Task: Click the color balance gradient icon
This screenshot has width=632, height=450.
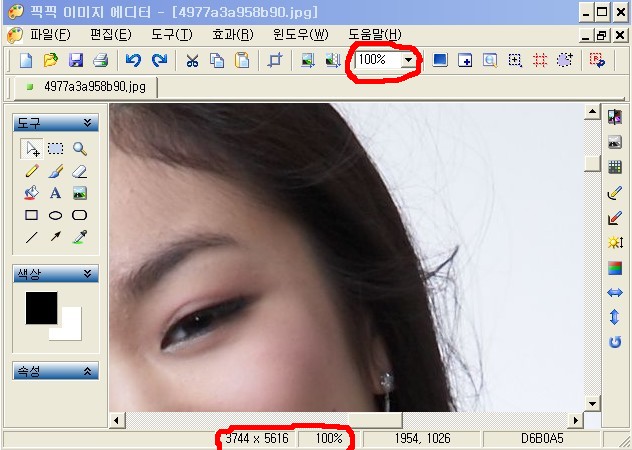Action: coord(615,268)
